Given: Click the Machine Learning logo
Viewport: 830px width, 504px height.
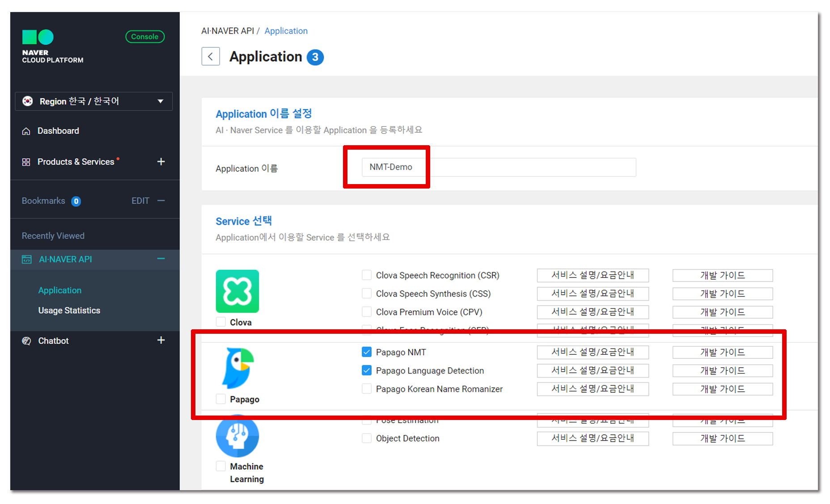Looking at the screenshot, I should (237, 436).
